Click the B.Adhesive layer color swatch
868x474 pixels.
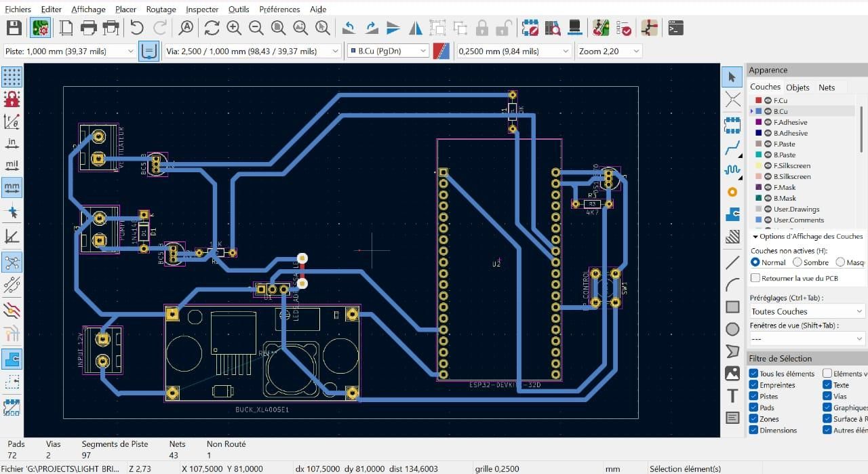click(x=758, y=133)
